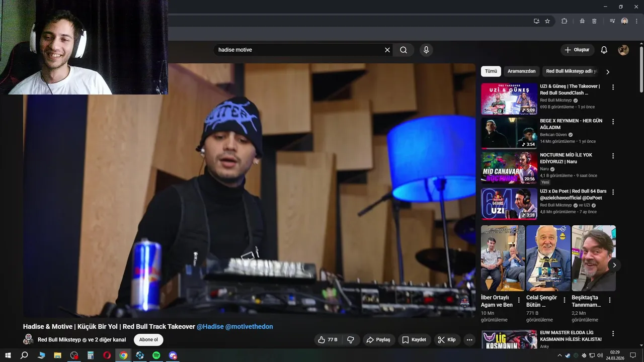Open options for İlber Ortaylı short
This screenshot has width=644, height=362.
[519, 300]
